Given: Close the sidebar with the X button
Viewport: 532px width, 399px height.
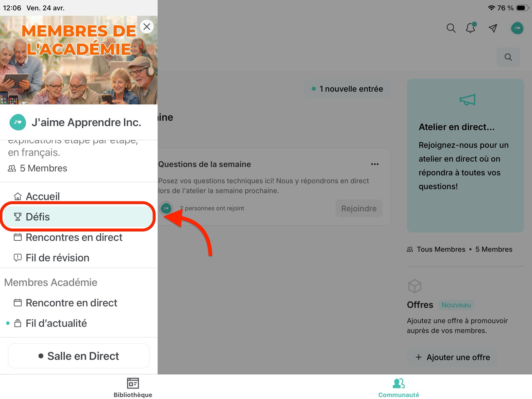Looking at the screenshot, I should coord(147,27).
